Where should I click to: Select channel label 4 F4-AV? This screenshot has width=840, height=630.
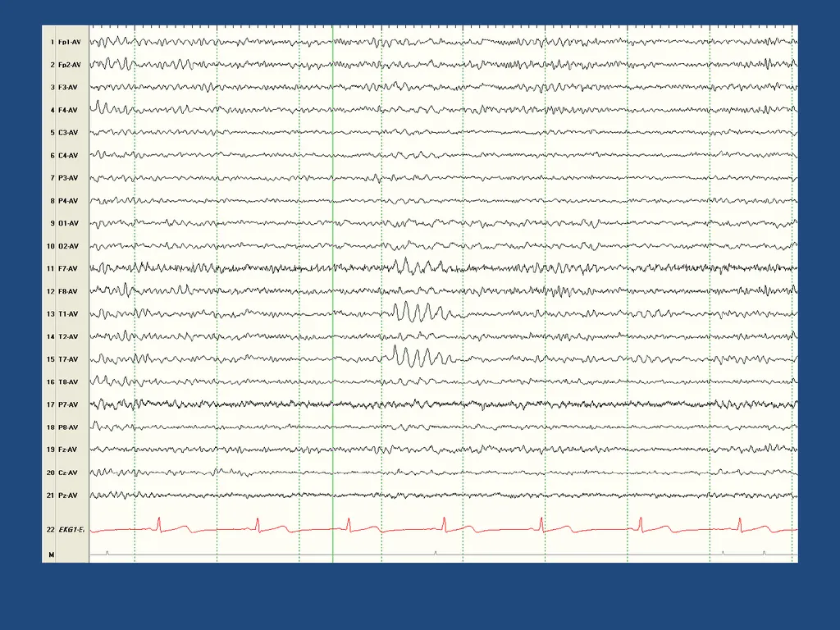pyautogui.click(x=64, y=111)
